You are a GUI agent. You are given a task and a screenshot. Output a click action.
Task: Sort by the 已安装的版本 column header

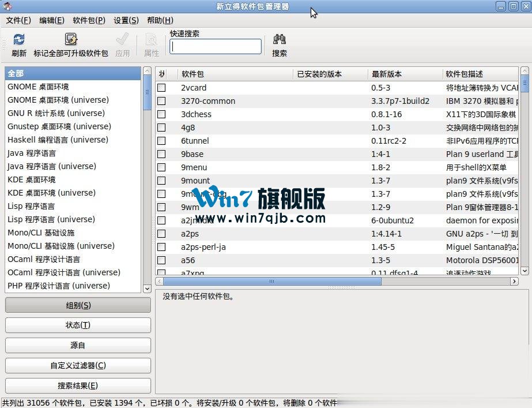click(x=330, y=74)
